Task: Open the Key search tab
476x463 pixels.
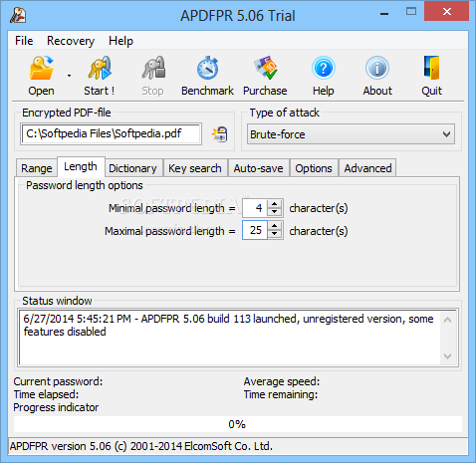Action: coord(195,168)
